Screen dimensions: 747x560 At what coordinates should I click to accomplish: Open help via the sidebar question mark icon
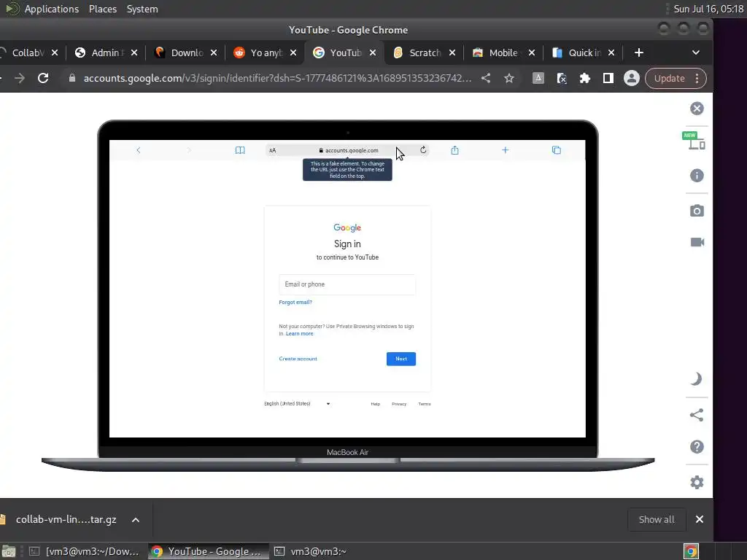click(697, 447)
